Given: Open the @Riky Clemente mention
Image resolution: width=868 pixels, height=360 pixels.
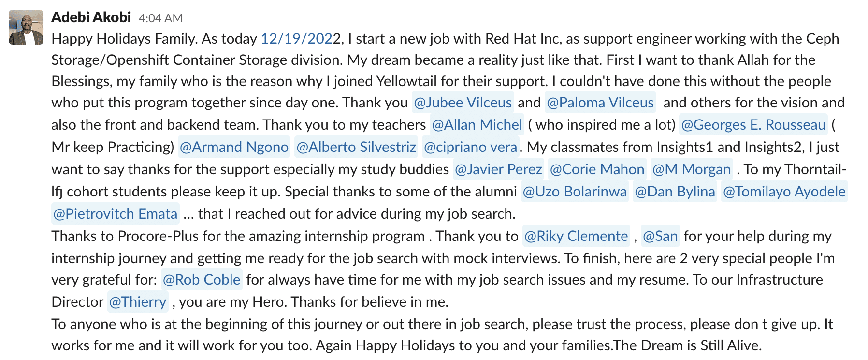Looking at the screenshot, I should click(x=576, y=236).
